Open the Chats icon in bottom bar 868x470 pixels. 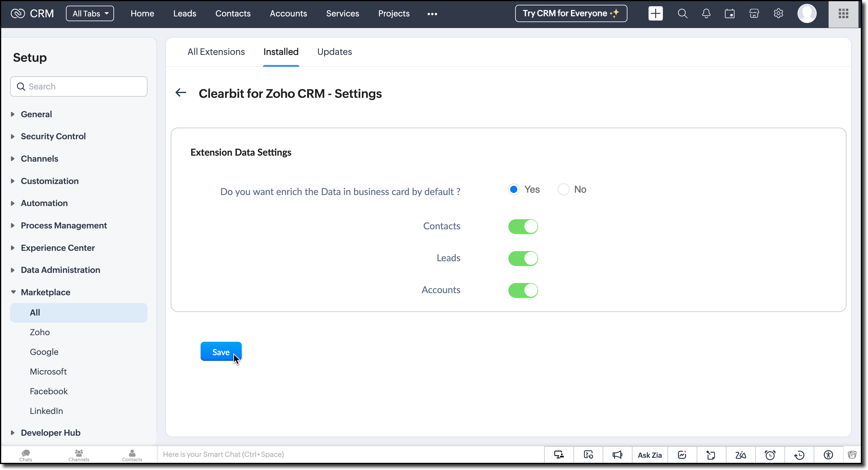click(26, 455)
